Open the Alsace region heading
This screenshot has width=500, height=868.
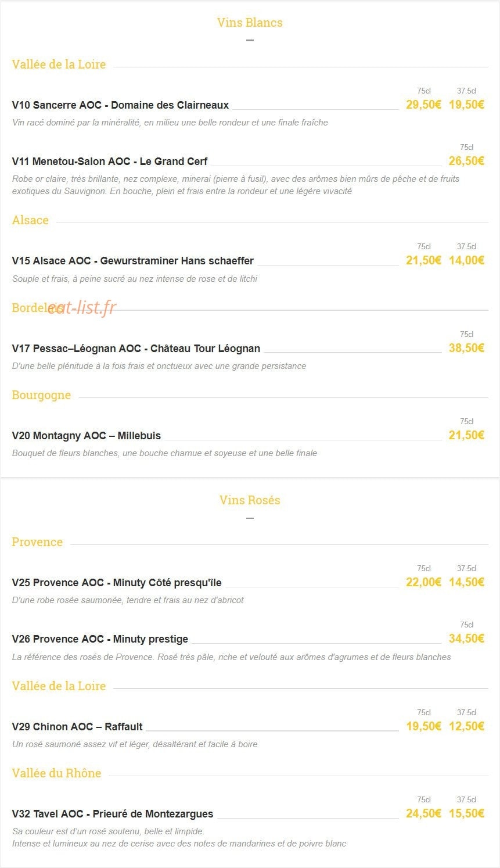(x=30, y=220)
